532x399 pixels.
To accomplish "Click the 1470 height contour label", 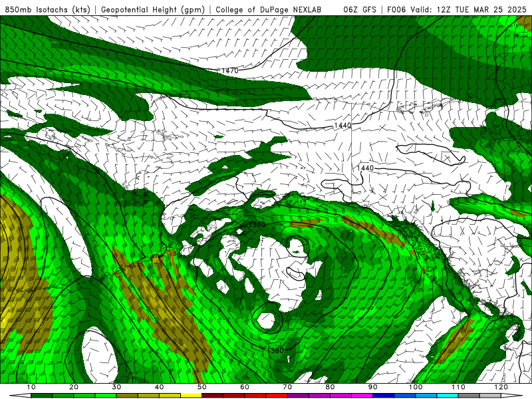I will point(230,70).
